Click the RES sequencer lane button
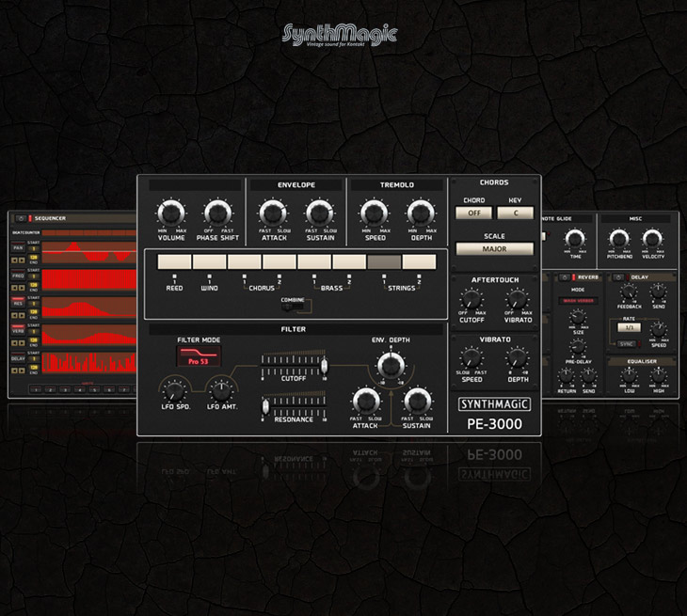Screen dimensions: 687x616 (18, 303)
